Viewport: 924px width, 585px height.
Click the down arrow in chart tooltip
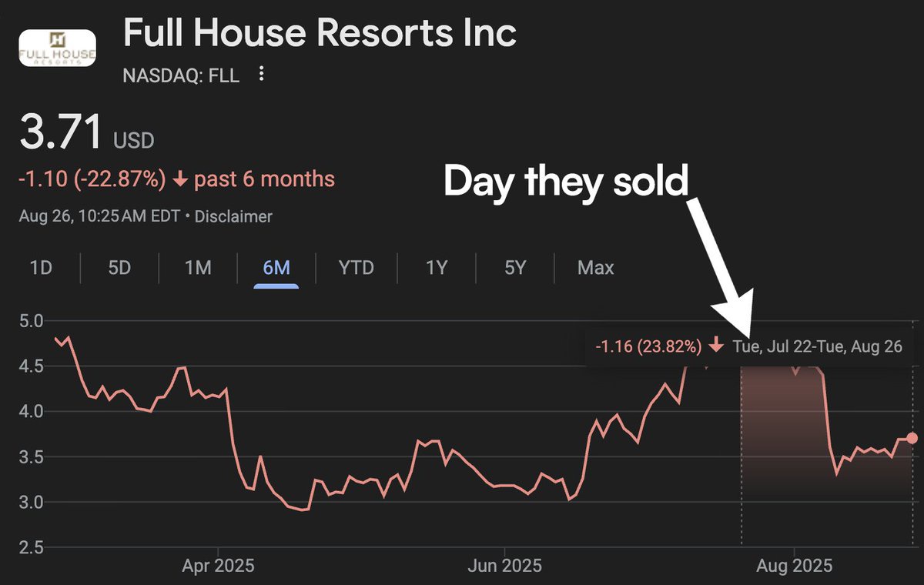tap(716, 346)
